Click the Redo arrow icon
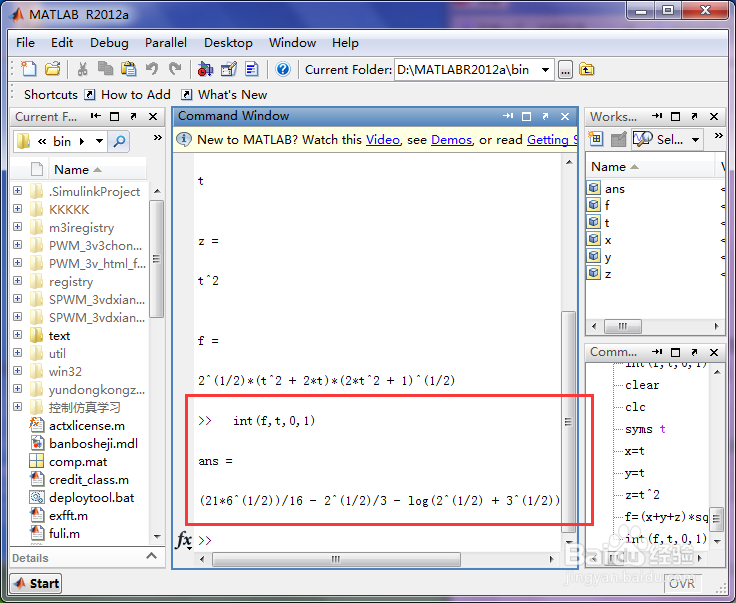This screenshot has width=736, height=603. click(175, 69)
